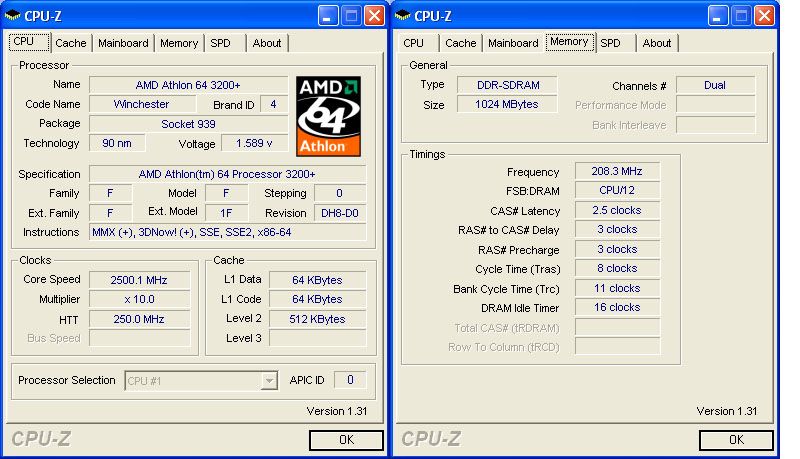Click the Core Speed value field
Image resolution: width=800 pixels, height=459 pixels.
point(139,280)
